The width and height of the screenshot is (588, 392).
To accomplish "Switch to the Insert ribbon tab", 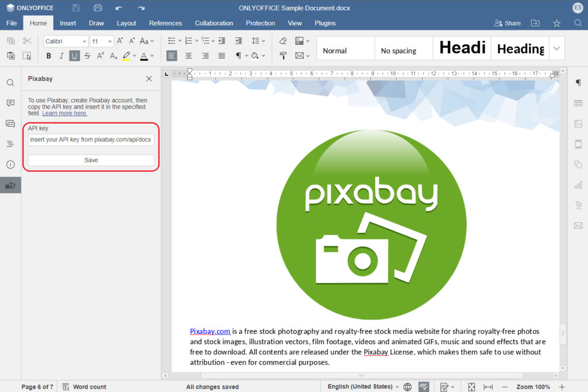I will [68, 23].
